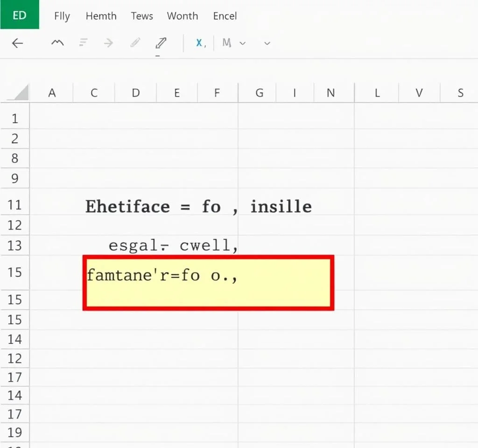Click the back arrow in the toolbar

coord(17,43)
